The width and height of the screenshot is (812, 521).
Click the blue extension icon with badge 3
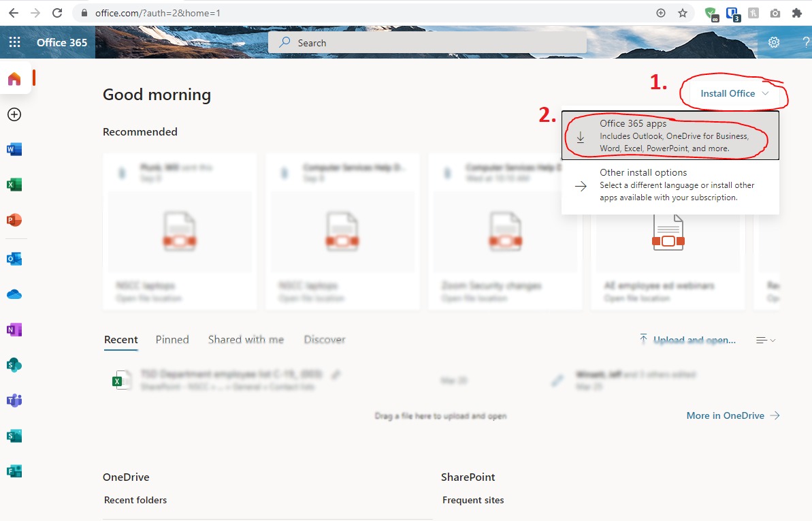733,14
